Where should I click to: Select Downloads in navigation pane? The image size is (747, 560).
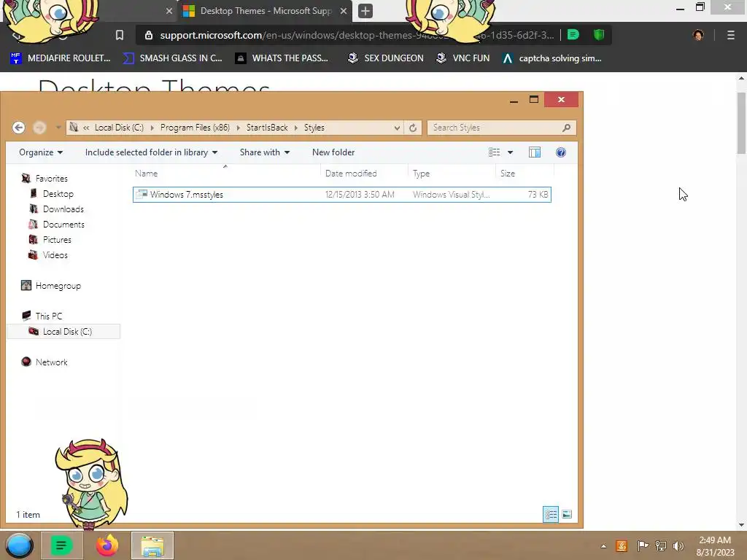click(63, 209)
